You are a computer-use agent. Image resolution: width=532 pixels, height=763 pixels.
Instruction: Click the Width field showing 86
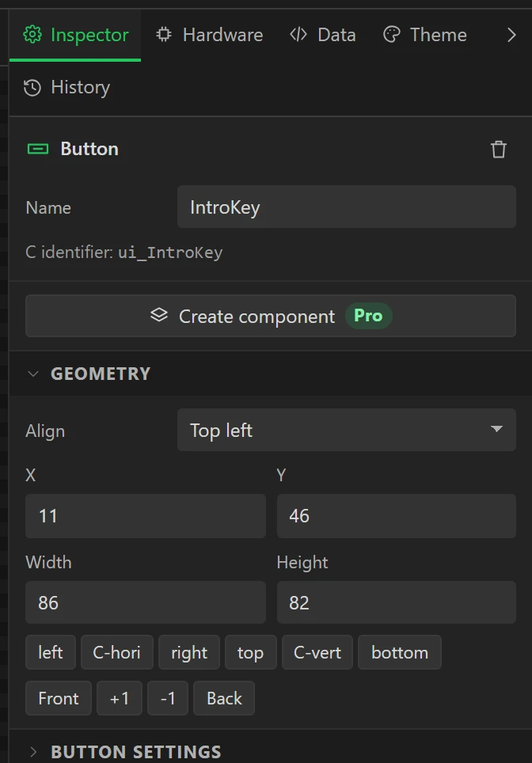click(146, 602)
